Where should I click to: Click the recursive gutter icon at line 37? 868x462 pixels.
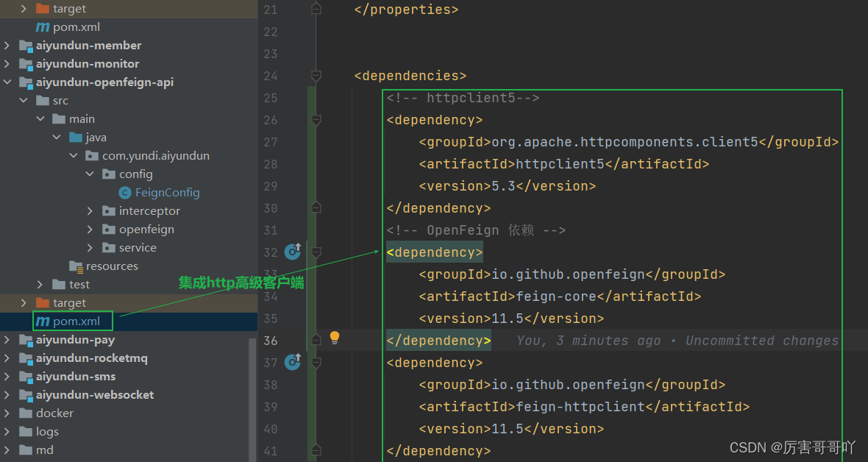(292, 362)
